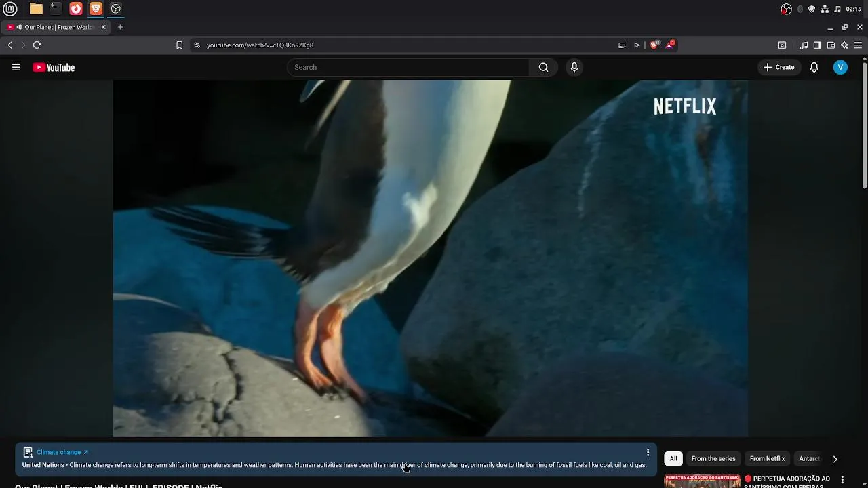Switch to the Brave browser panel icon

click(x=96, y=9)
